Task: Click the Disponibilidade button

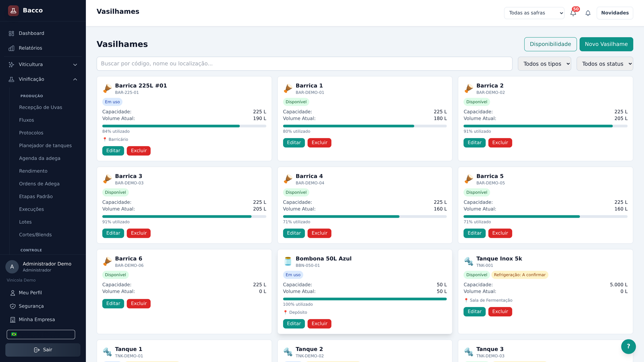Action: [550, 44]
